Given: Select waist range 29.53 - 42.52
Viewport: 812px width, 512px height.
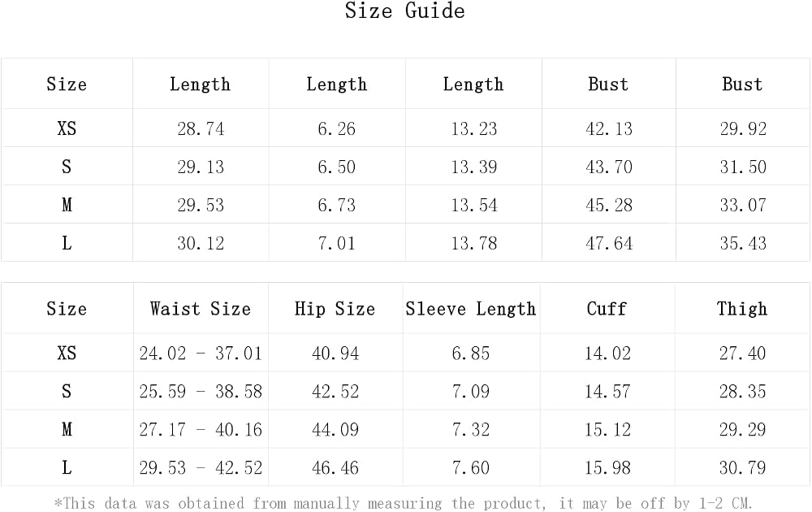Looking at the screenshot, I should point(201,468).
